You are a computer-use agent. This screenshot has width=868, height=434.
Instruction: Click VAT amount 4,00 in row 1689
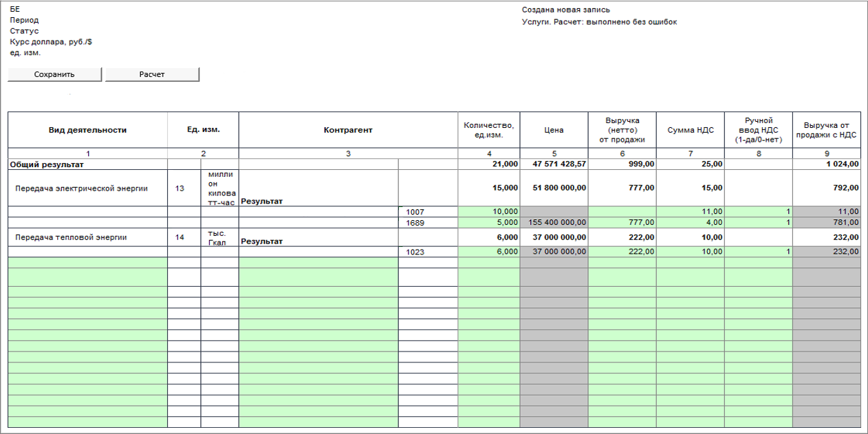[x=690, y=223]
